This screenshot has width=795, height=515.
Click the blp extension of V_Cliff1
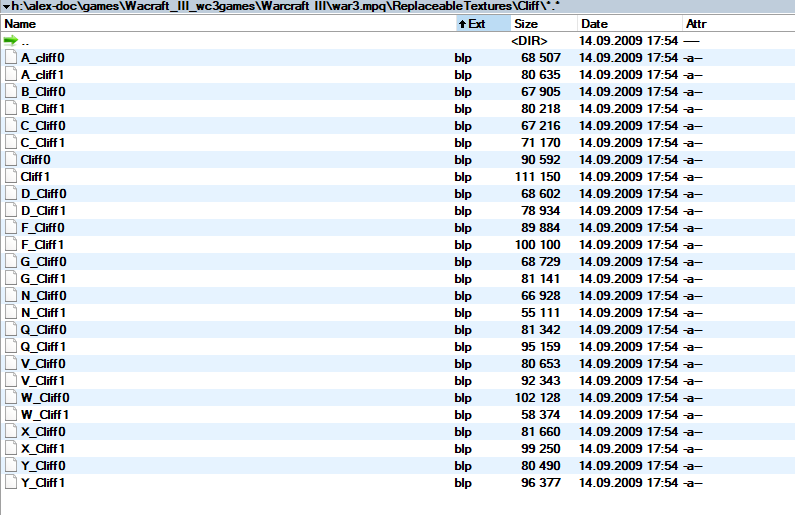(x=463, y=381)
